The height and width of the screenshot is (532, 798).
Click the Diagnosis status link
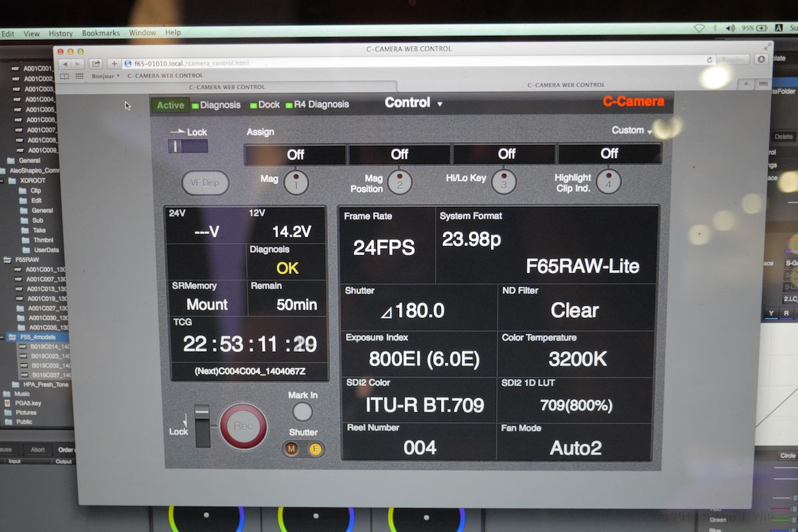point(217,105)
